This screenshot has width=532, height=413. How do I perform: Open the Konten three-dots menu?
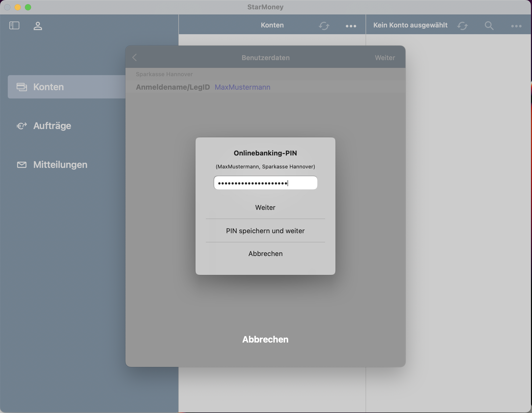(351, 26)
